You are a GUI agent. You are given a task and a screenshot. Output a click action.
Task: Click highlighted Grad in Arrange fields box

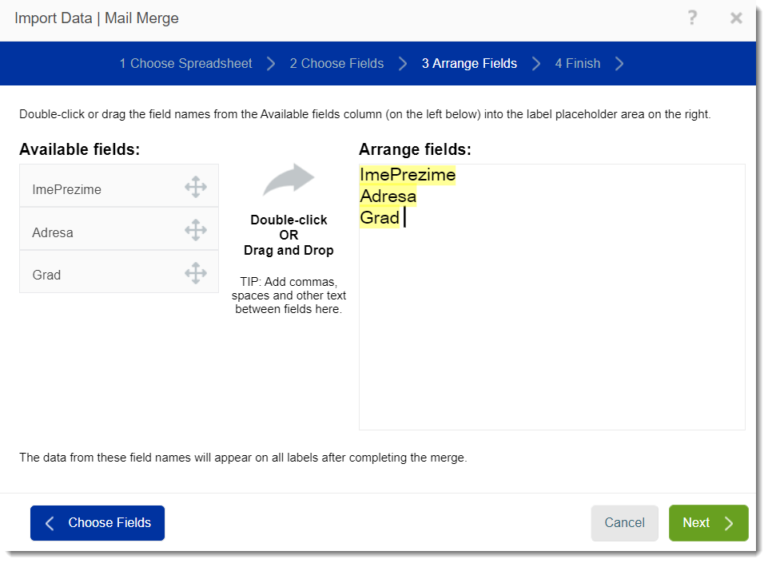[x=380, y=218]
